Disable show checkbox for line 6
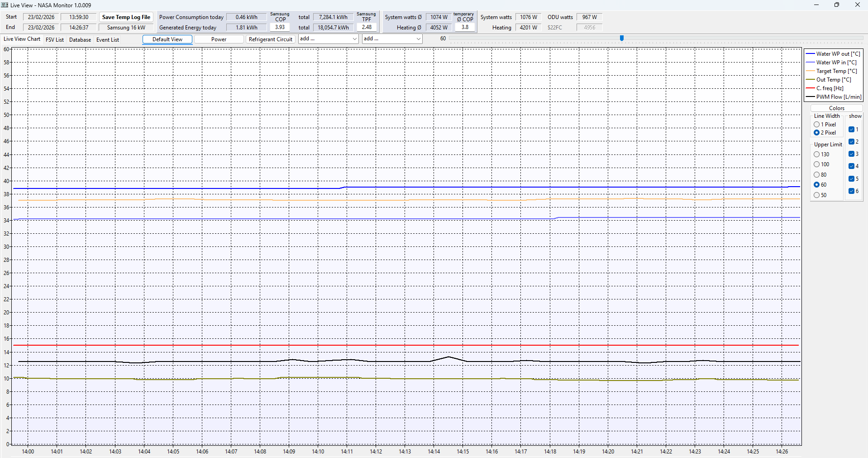Viewport: 868px width, 458px height. [x=851, y=191]
